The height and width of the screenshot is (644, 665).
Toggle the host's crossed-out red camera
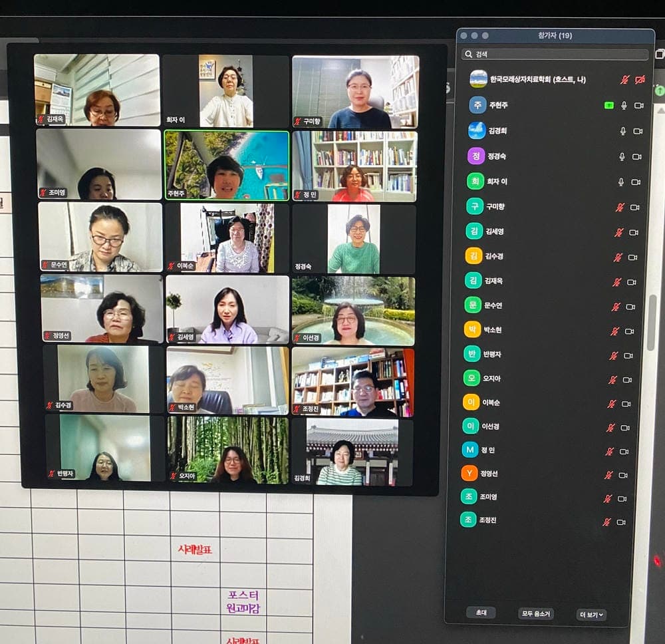tap(640, 80)
